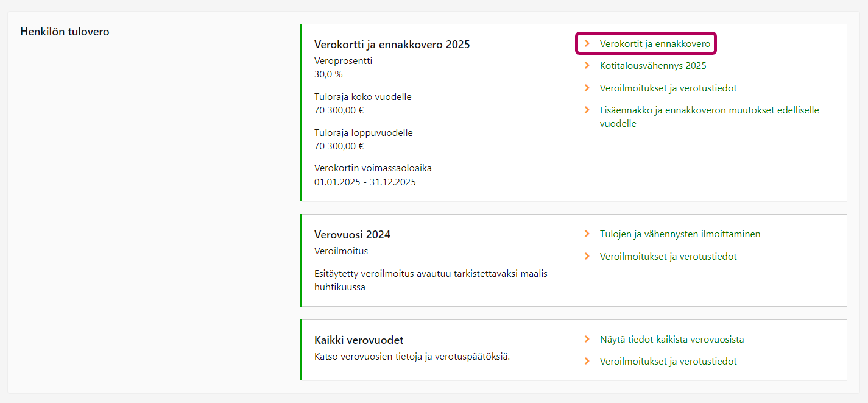Click the Verovuosi 2024 card heading

[352, 235]
